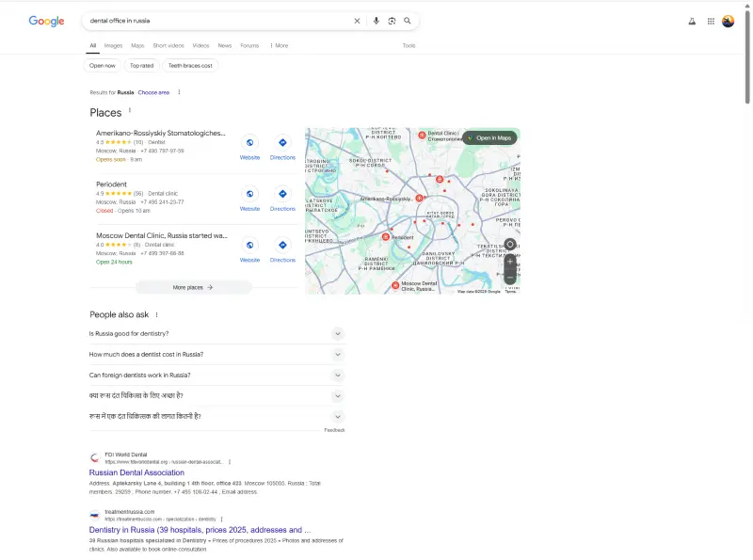Clear the search query with the X icon
Image resolution: width=753 pixels, height=560 pixels.
[x=357, y=20]
